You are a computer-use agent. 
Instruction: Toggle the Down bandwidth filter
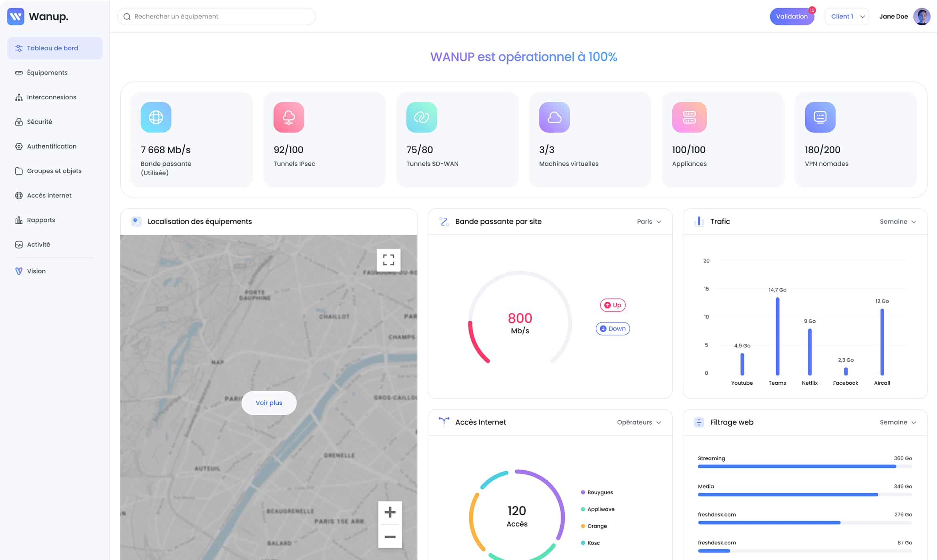[x=613, y=329]
